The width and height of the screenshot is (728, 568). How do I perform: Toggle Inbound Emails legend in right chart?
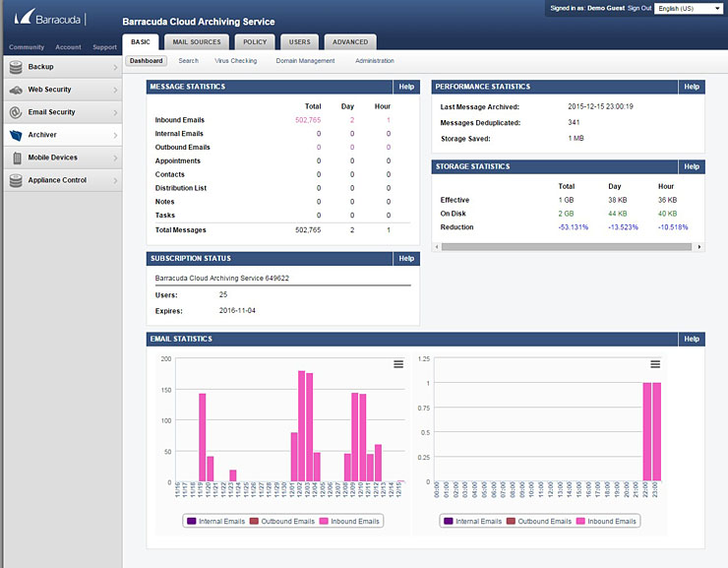(x=605, y=521)
